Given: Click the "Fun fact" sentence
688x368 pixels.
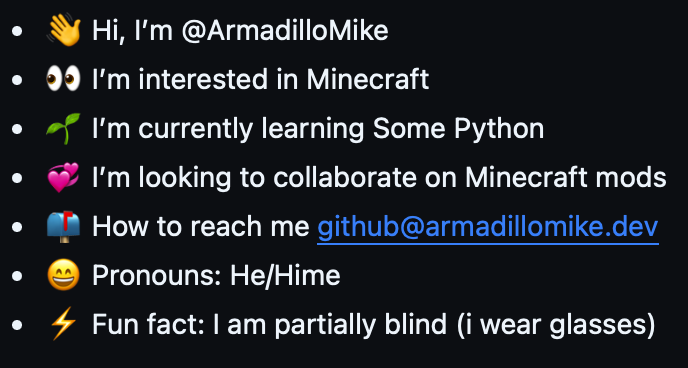Looking at the screenshot, I should 373,325.
